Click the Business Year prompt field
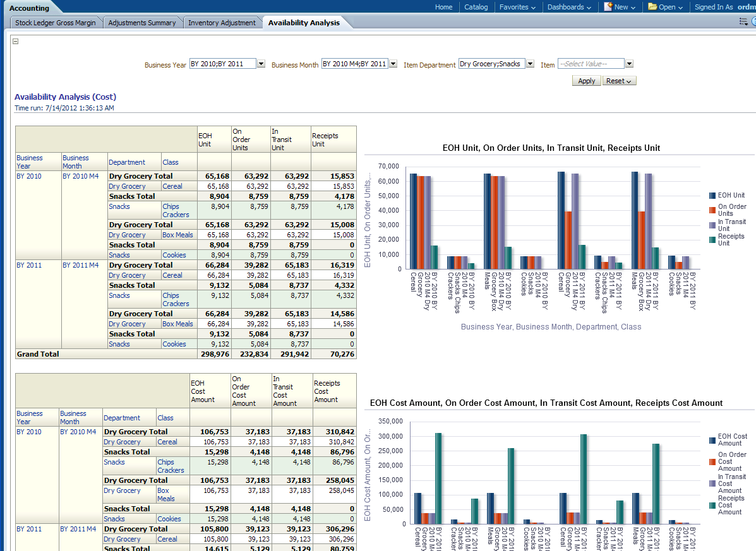The width and height of the screenshot is (756, 551). [223, 64]
